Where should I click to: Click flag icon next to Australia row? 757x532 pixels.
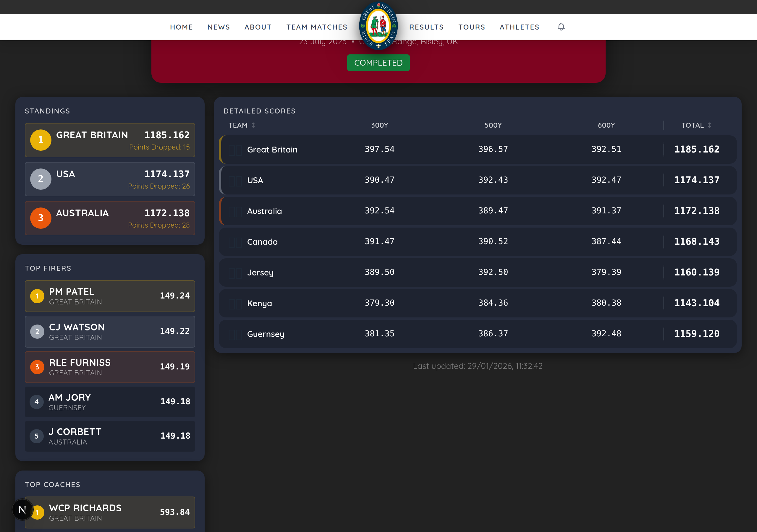(x=235, y=211)
